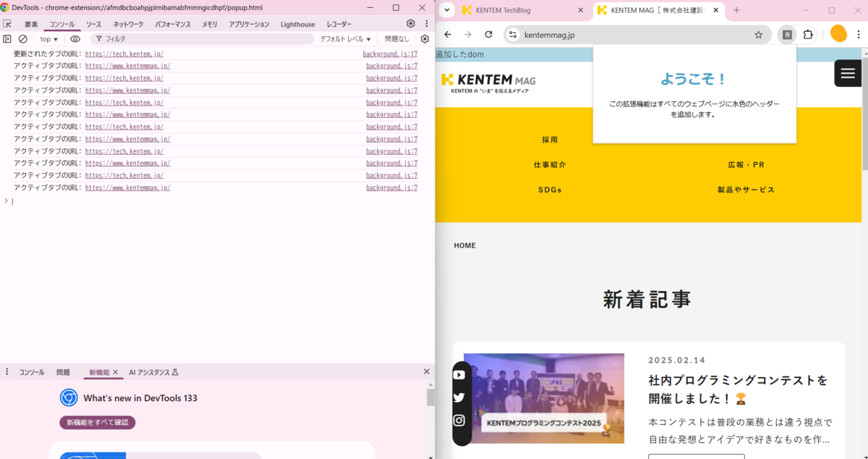Open the site information icon in the address bar

[513, 35]
